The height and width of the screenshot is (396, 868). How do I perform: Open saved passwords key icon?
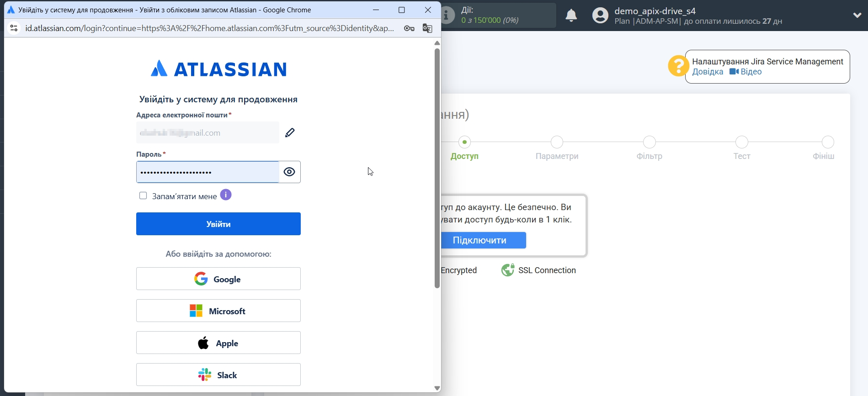pos(409,28)
